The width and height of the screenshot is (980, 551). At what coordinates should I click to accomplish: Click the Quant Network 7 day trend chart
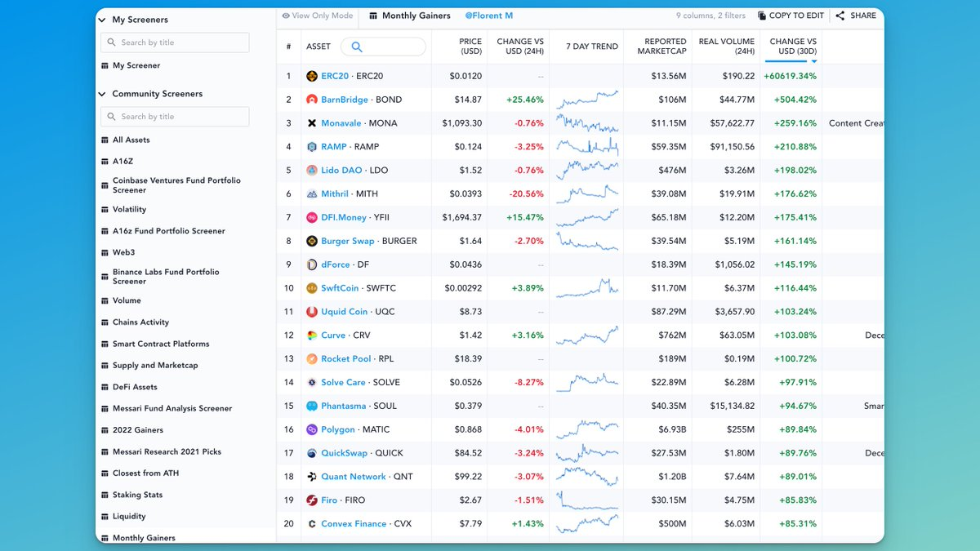click(x=586, y=477)
